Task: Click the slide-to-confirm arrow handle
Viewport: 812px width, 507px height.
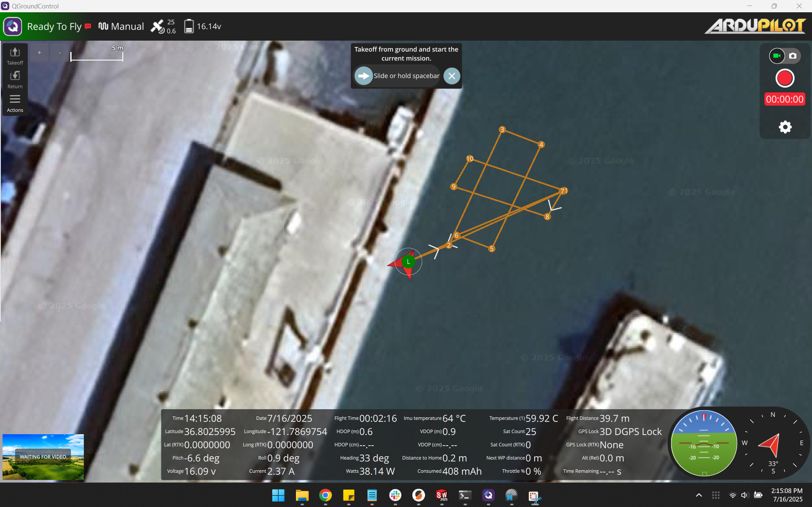Action: point(364,76)
